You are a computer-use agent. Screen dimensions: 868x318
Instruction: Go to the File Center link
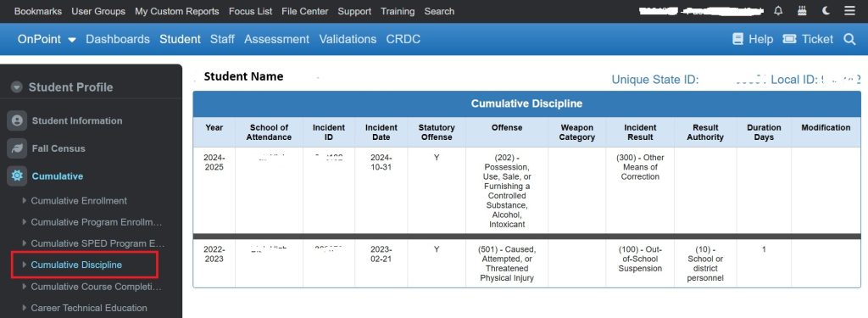tap(305, 11)
